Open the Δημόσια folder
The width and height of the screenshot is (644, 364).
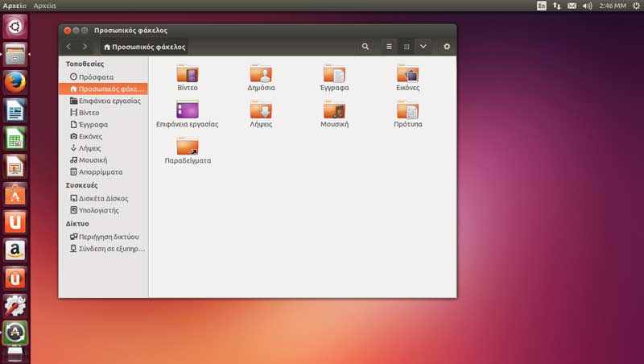pyautogui.click(x=261, y=74)
